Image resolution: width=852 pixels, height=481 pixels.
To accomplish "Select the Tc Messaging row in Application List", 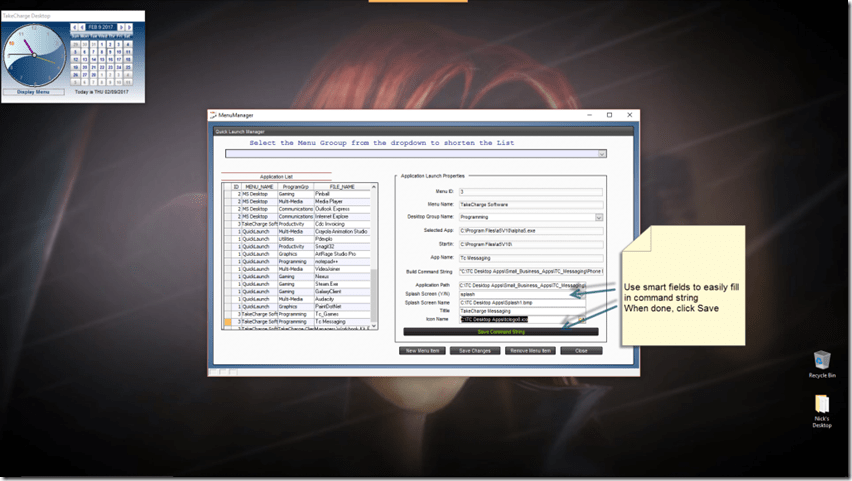I will click(x=330, y=320).
